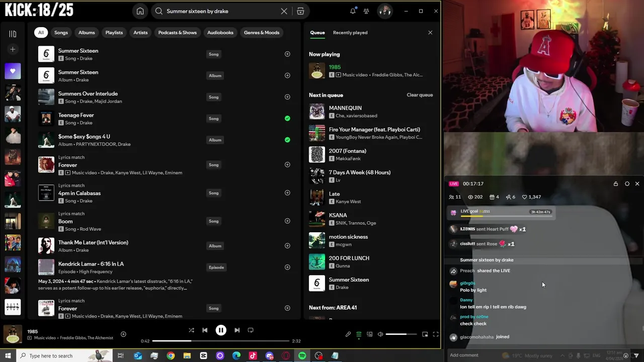Open Windows Start menu
Viewport: 644px width, 362px height.
8,356
